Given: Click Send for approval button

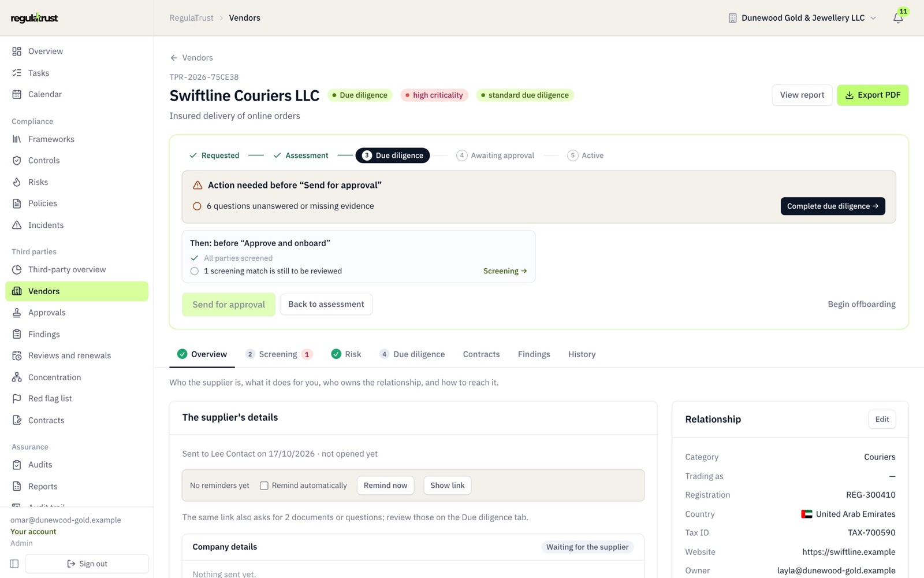Looking at the screenshot, I should (x=229, y=305).
